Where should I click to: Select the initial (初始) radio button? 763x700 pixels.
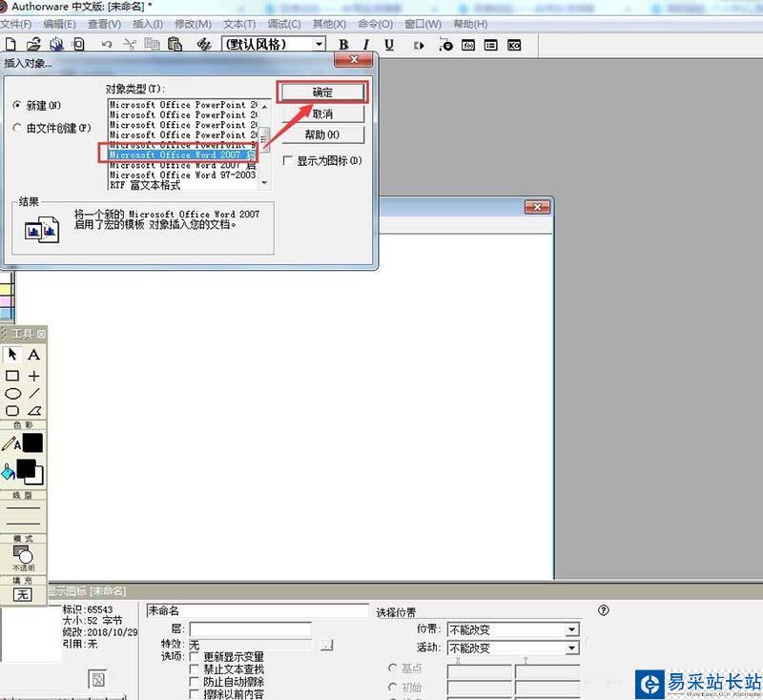click(393, 687)
